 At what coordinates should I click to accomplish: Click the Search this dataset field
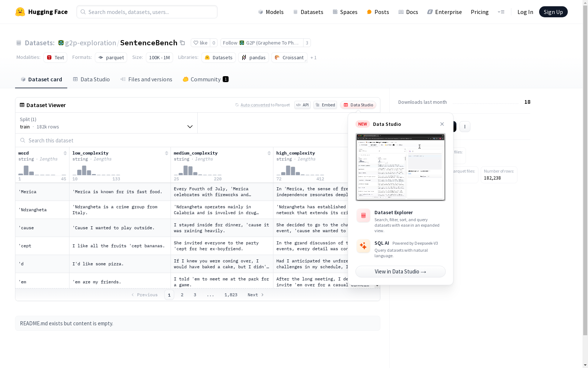(x=182, y=140)
